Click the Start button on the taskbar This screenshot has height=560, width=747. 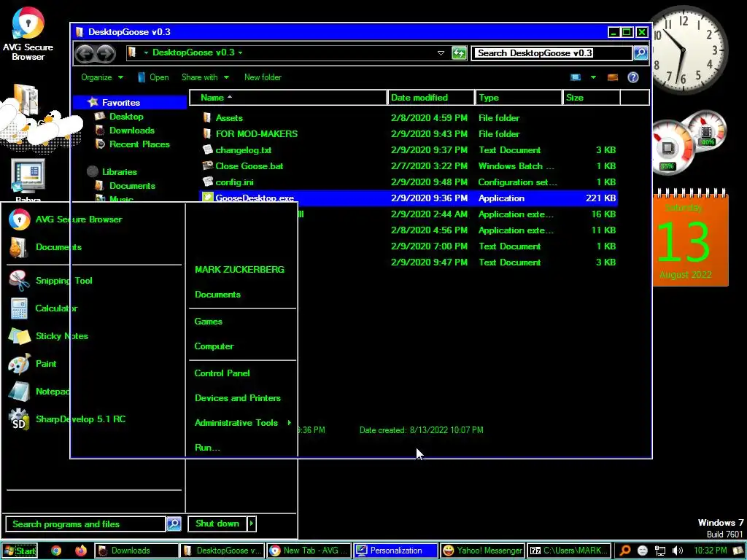coord(20,551)
